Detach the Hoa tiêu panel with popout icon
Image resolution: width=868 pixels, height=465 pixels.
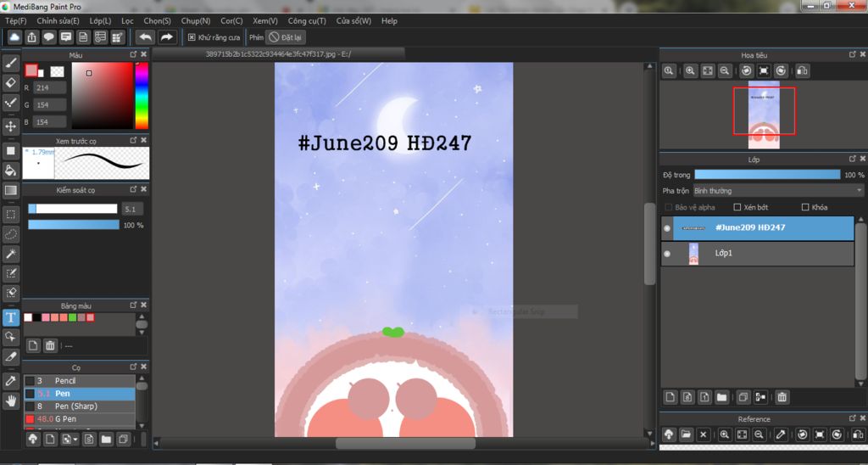tap(853, 54)
